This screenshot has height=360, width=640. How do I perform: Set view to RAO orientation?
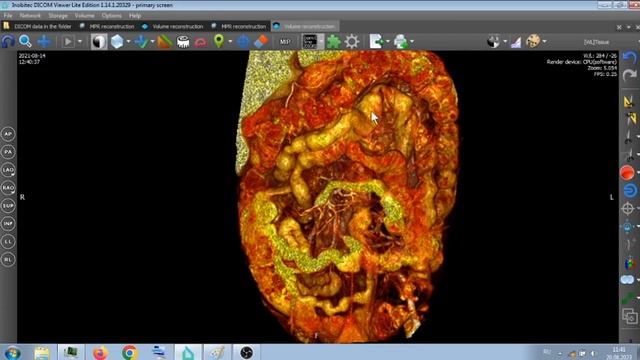point(8,188)
